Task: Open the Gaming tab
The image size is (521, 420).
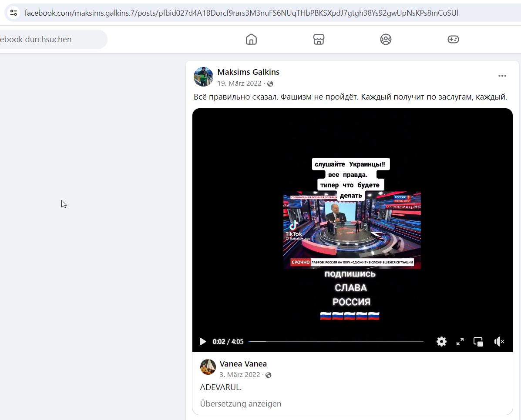Action: tap(453, 40)
